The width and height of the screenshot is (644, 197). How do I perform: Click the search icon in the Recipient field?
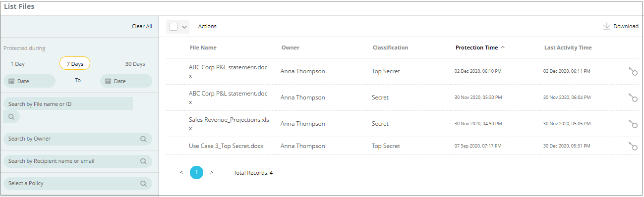pos(143,161)
